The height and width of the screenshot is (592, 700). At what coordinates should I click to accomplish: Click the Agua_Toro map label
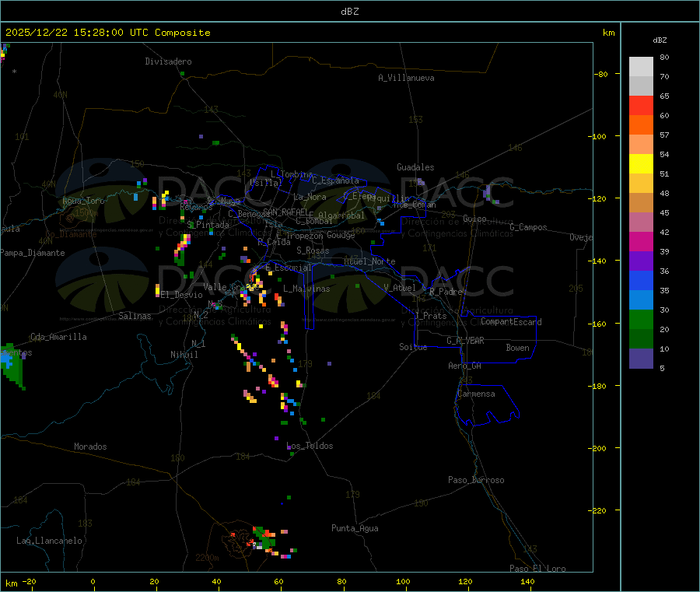[83, 201]
